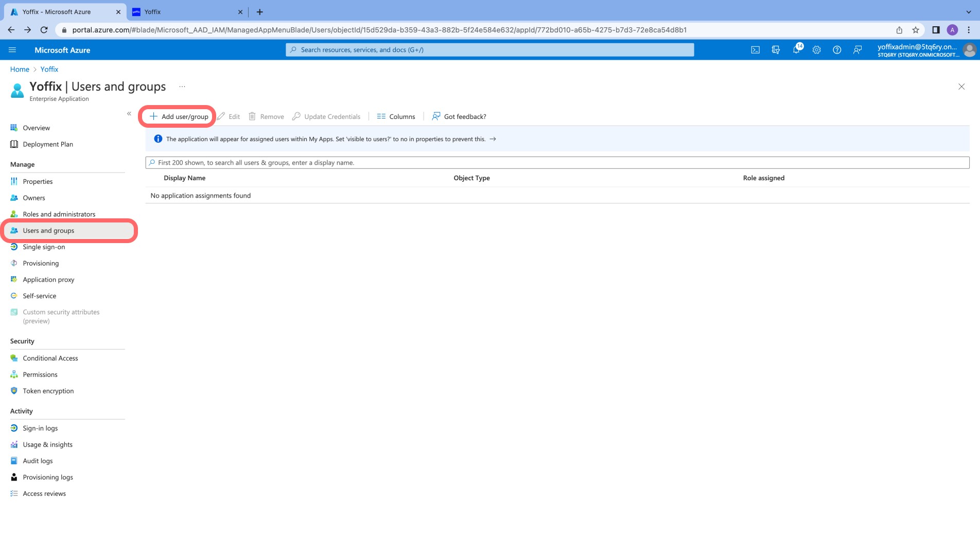The image size is (980, 550).
Task: Click the browser back arrow
Action: pos(11,30)
